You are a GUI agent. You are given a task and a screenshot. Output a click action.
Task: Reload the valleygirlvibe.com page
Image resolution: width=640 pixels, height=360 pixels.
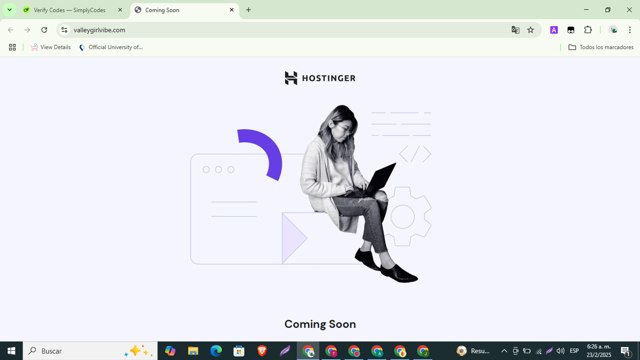click(x=44, y=30)
